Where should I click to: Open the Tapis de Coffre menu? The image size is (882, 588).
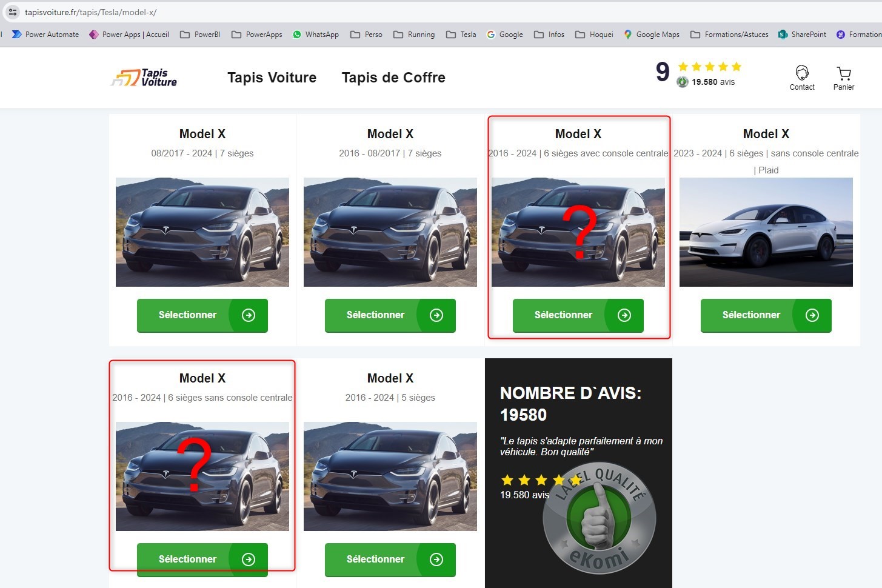393,78
